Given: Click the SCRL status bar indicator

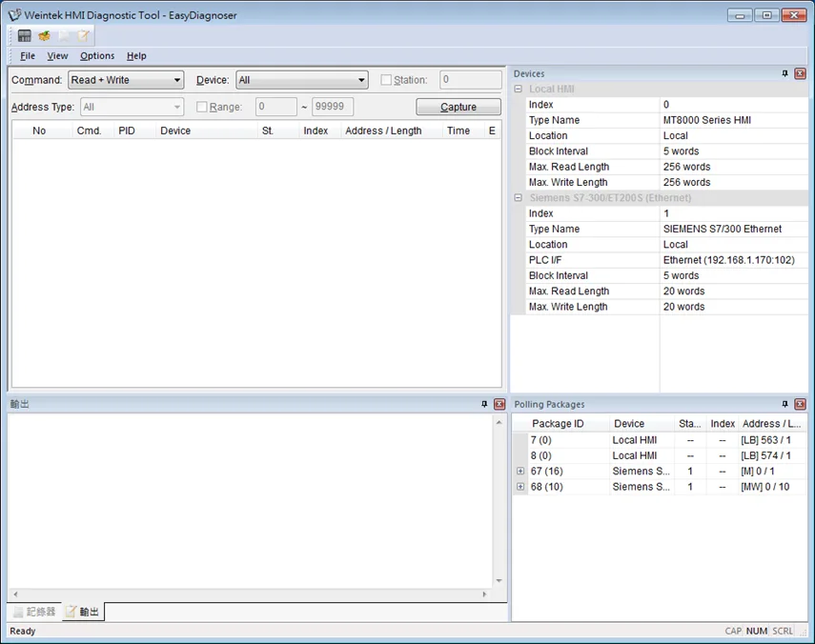Looking at the screenshot, I should (x=783, y=631).
